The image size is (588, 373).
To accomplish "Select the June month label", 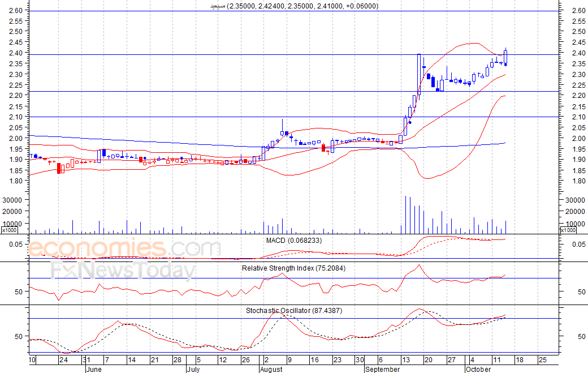I will coord(94,369).
